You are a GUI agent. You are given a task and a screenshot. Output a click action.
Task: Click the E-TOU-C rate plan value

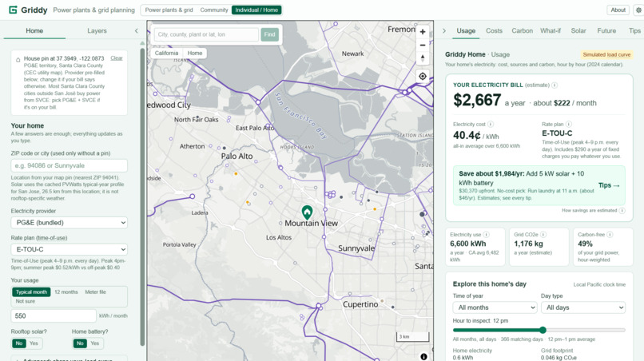point(557,133)
